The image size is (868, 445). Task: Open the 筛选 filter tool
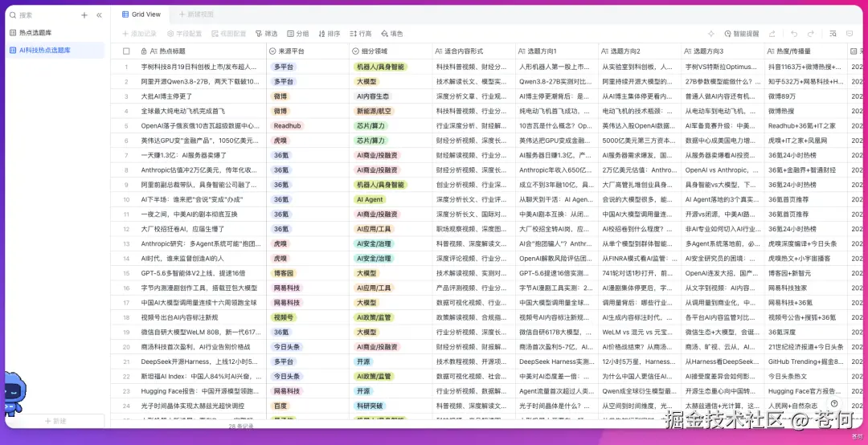(x=266, y=34)
